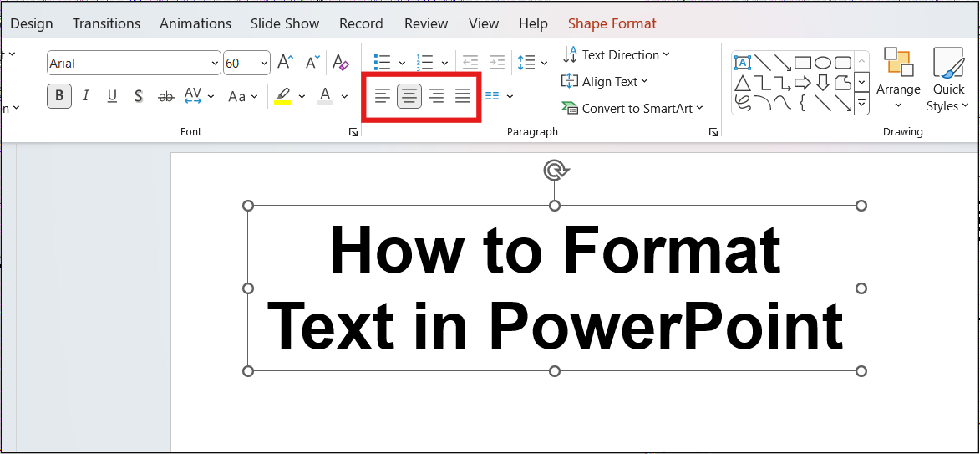Click the rotation handle above the text box

pyautogui.click(x=555, y=170)
